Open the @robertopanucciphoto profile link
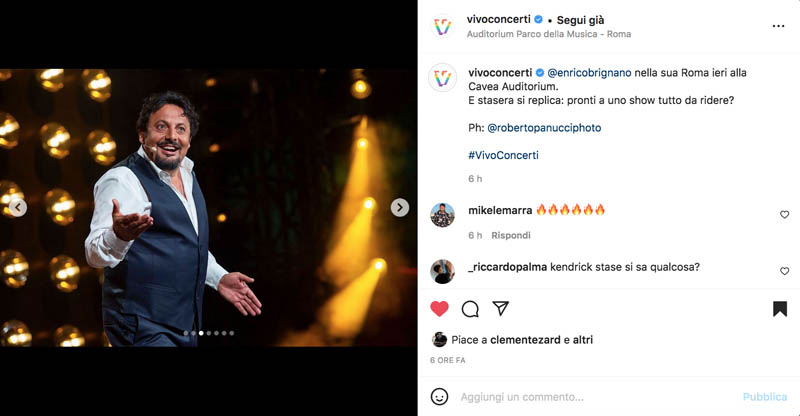Screen dimensions: 800x416 click(x=544, y=128)
